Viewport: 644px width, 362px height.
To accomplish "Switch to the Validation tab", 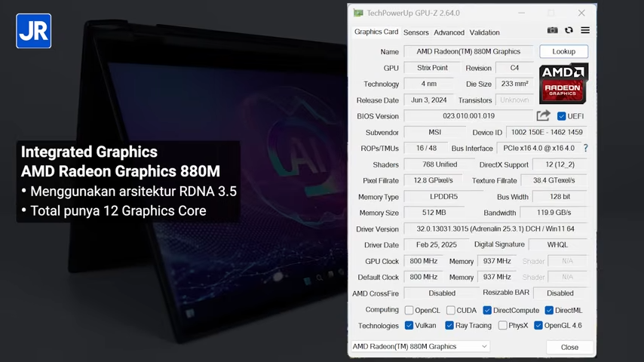I will (x=485, y=32).
